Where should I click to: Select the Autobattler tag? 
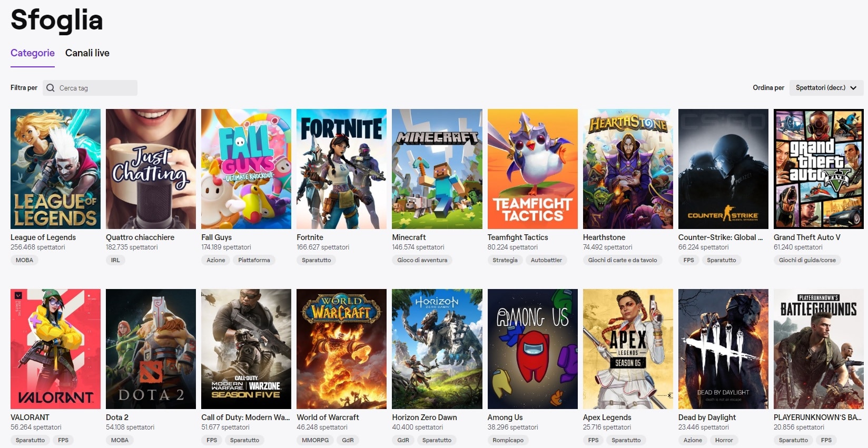pyautogui.click(x=546, y=260)
